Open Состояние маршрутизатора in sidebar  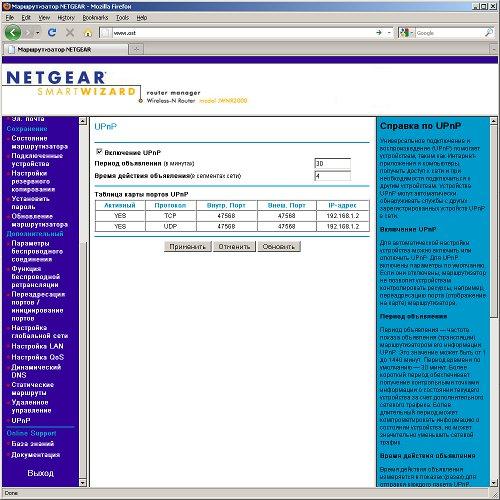(39, 142)
